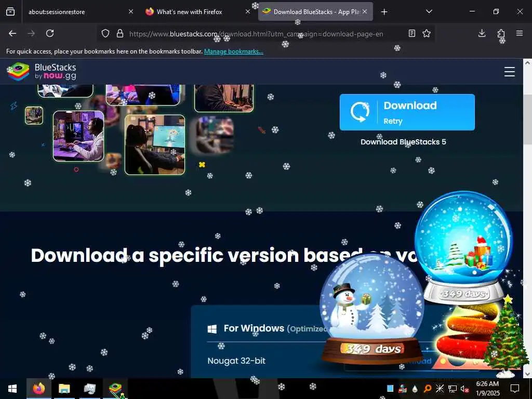This screenshot has height=399, width=532.
Task: Open the Windows Start menu
Action: pyautogui.click(x=12, y=389)
